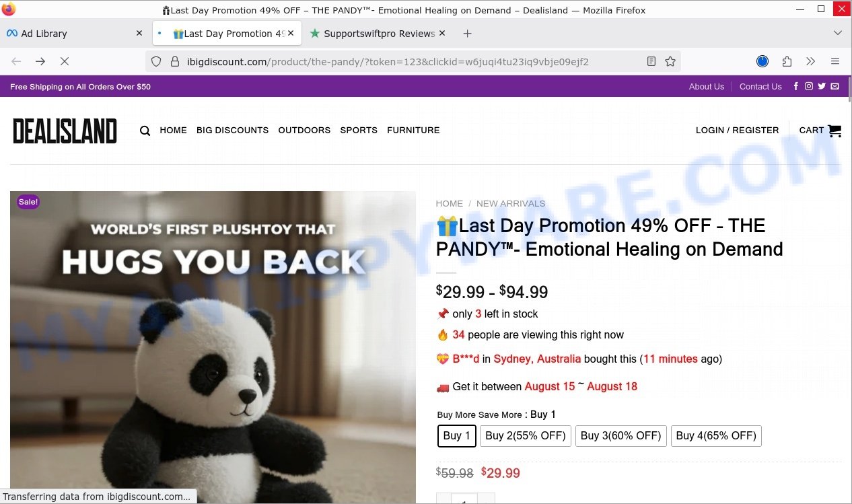Open the Twitter icon in top bar
The height and width of the screenshot is (504, 852).
[822, 86]
